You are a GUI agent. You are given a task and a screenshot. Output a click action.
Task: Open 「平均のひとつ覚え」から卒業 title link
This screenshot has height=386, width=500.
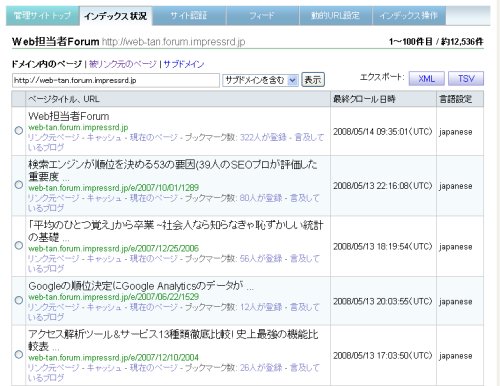click(x=176, y=231)
